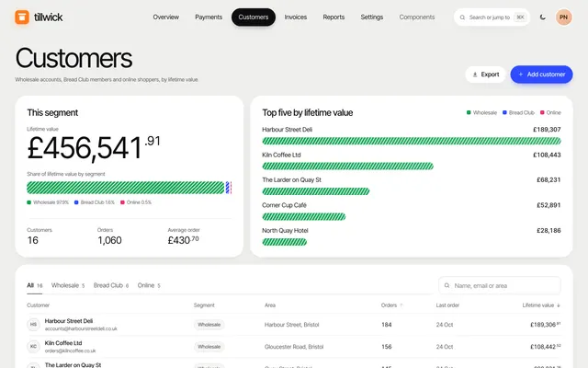The width and height of the screenshot is (588, 368).
Task: Open the Kiln Coffee Ltd customer row
Action: (x=294, y=347)
